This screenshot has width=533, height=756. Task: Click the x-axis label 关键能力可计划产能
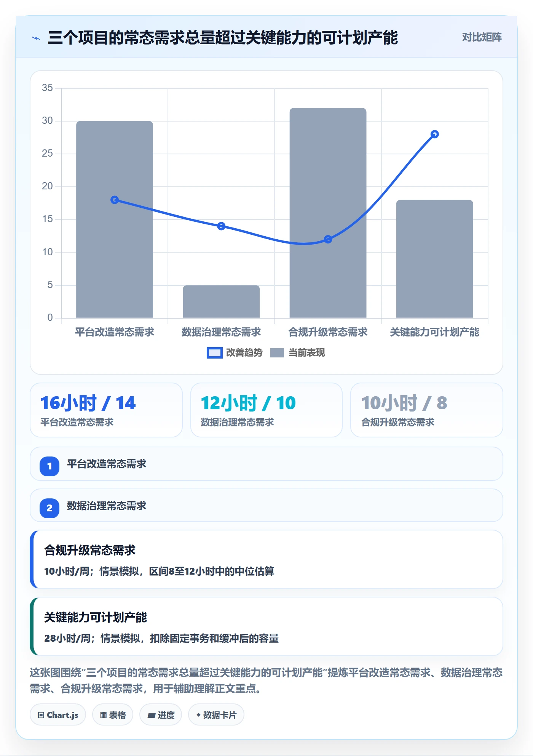point(435,332)
